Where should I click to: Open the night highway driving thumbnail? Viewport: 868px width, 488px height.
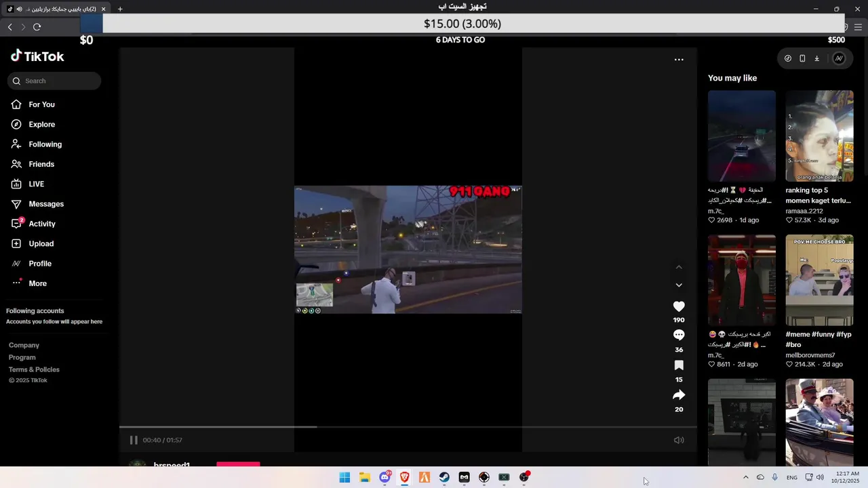tap(742, 136)
